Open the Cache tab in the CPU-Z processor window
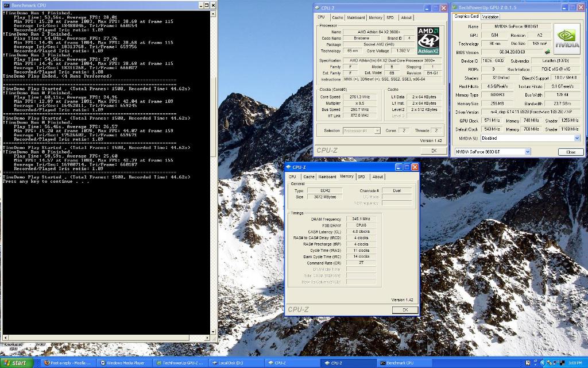 pos(338,18)
